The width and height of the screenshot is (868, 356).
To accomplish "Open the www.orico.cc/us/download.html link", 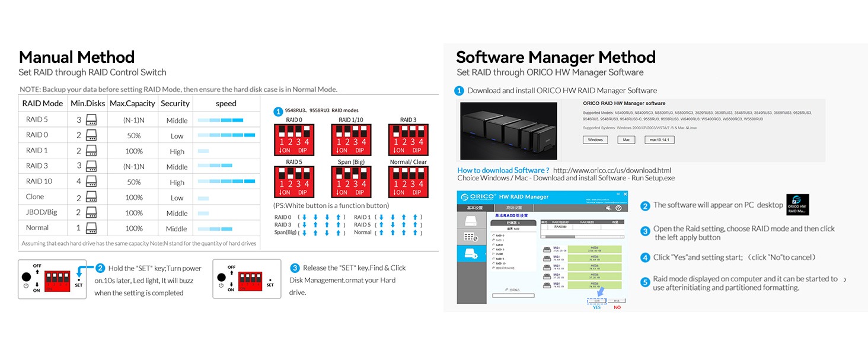I will 612,170.
